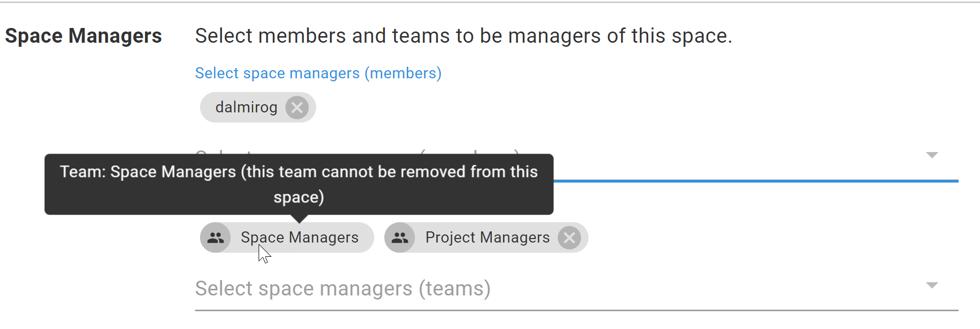Image resolution: width=980 pixels, height=329 pixels.
Task: Click the dalmirog member chip
Action: (246, 107)
